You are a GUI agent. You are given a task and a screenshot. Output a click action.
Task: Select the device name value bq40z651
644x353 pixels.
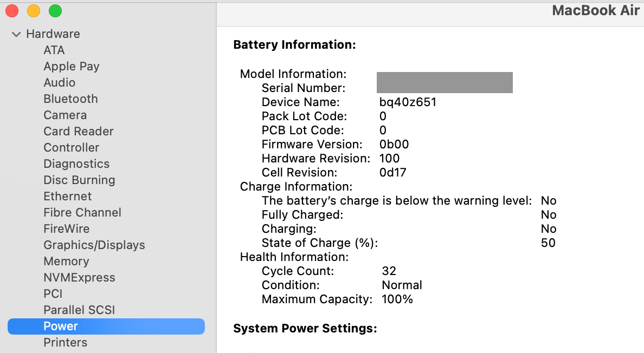pos(408,102)
